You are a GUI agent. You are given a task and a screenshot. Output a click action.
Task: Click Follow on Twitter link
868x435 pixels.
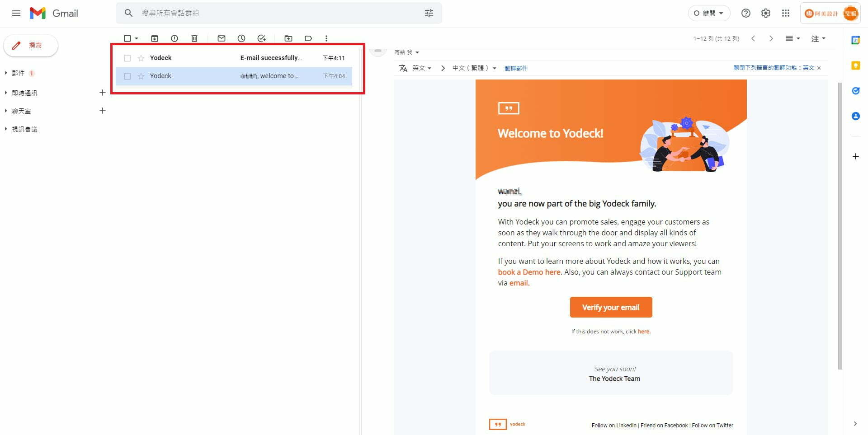(x=712, y=426)
